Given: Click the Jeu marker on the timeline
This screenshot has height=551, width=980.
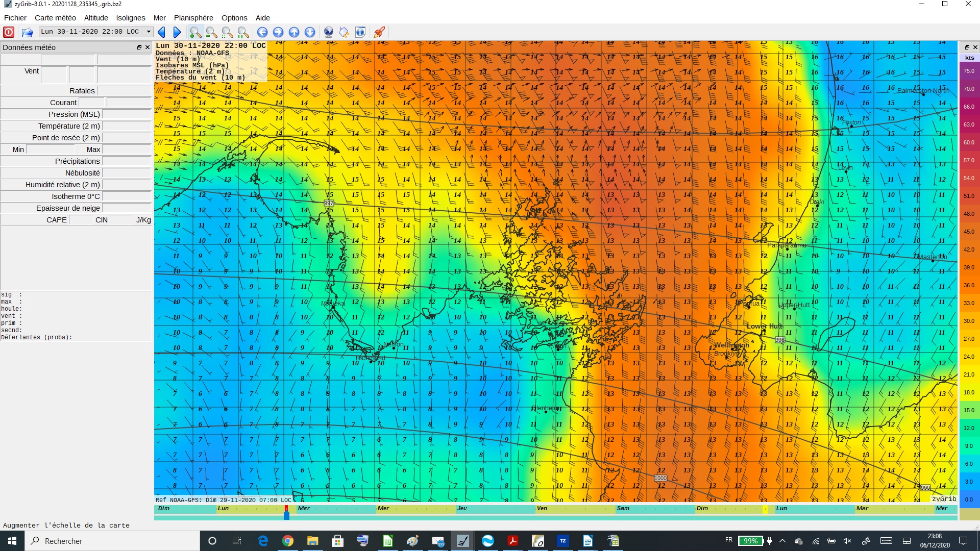Looking at the screenshot, I should 462,508.
